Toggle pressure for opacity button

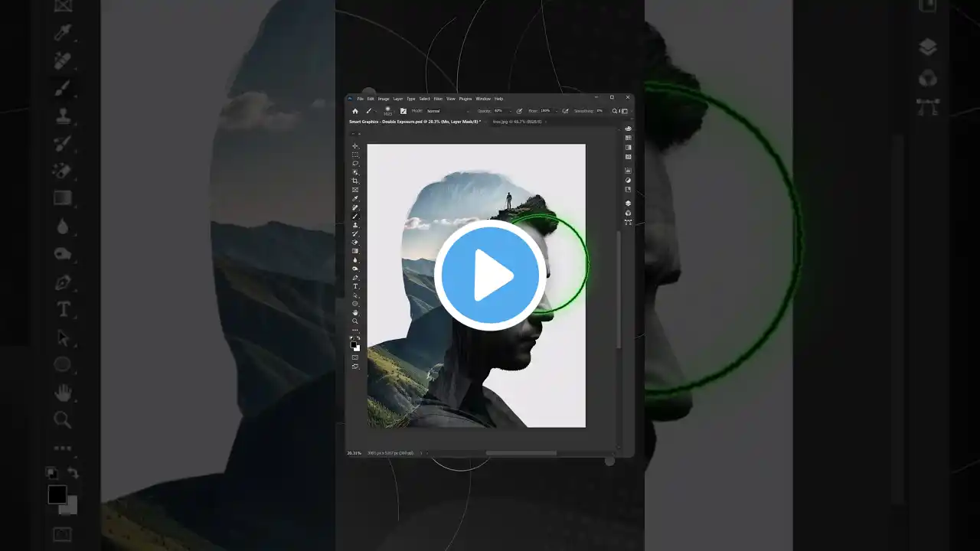pyautogui.click(x=519, y=111)
